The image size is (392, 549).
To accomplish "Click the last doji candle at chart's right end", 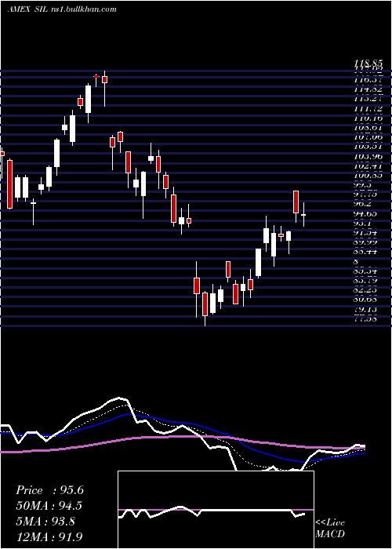I will click(x=304, y=215).
